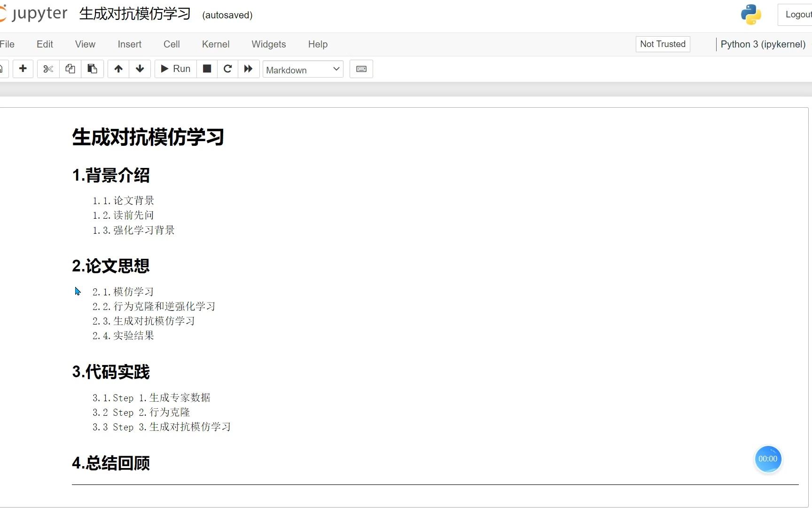Select the line 2.4.实验结果

[x=123, y=336]
